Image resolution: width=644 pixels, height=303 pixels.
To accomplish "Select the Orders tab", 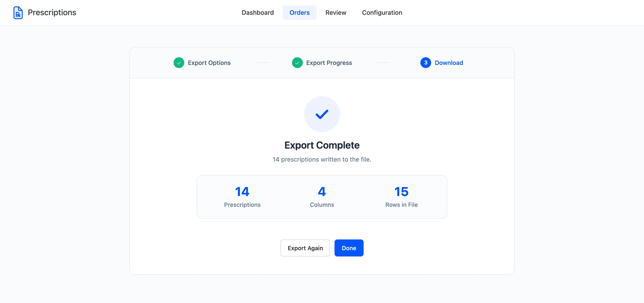I will [x=299, y=13].
